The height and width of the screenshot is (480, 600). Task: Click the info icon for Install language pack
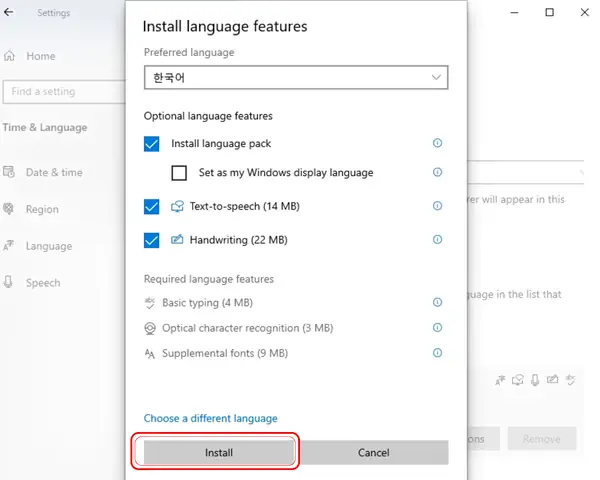click(x=437, y=143)
